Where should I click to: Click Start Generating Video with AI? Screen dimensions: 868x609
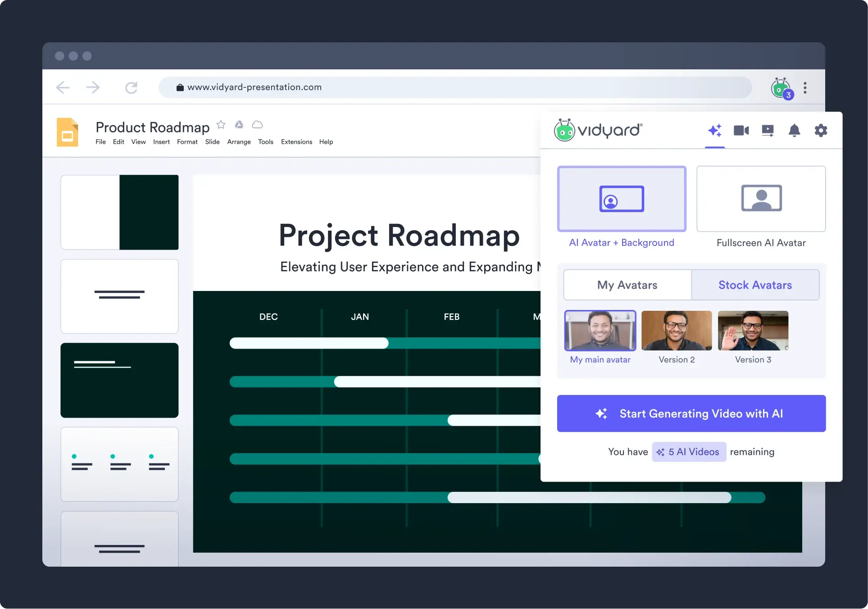pyautogui.click(x=691, y=413)
